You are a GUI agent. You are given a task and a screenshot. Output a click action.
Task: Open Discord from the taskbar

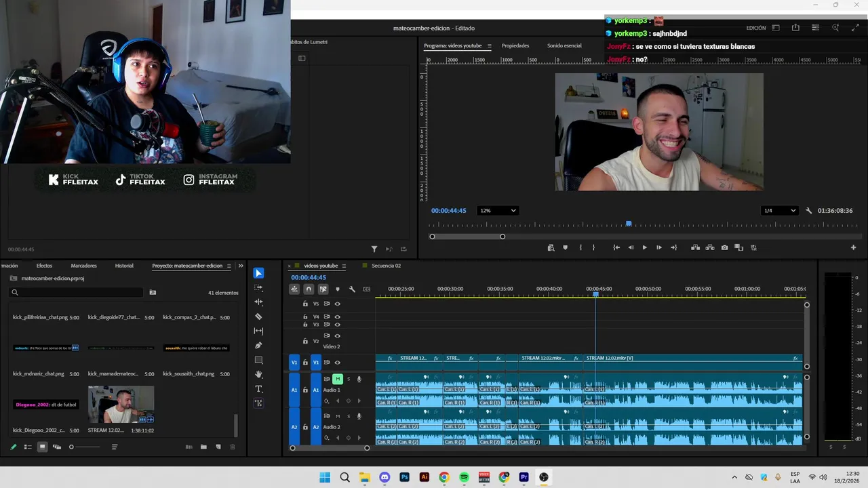click(x=384, y=477)
